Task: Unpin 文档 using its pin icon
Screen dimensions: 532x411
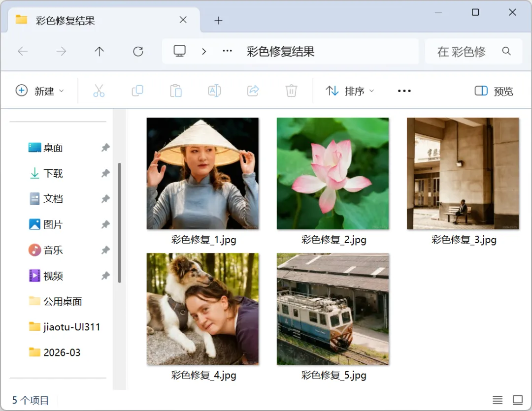Action: tap(105, 199)
